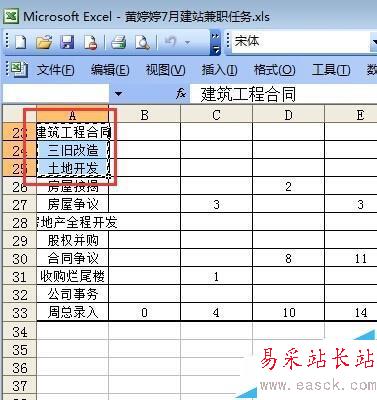
Task: Click the Excel application icon in title bar
Action: point(11,16)
